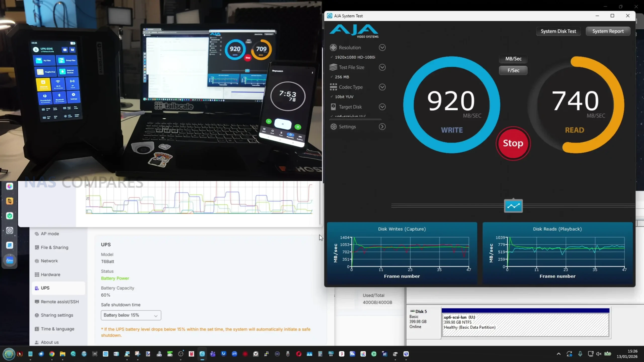Click the horizontal divider bar above graphs

(448, 206)
